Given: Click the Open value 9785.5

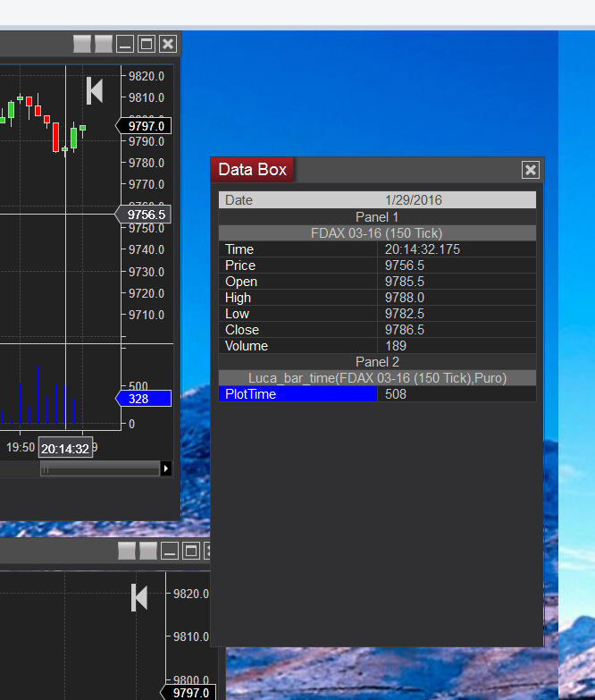Looking at the screenshot, I should 405,282.
